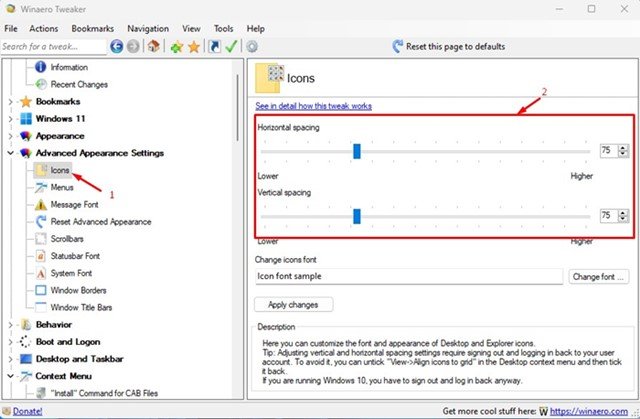The width and height of the screenshot is (640, 419).
Task: Click the Statusbar Font icon
Action: (41, 256)
